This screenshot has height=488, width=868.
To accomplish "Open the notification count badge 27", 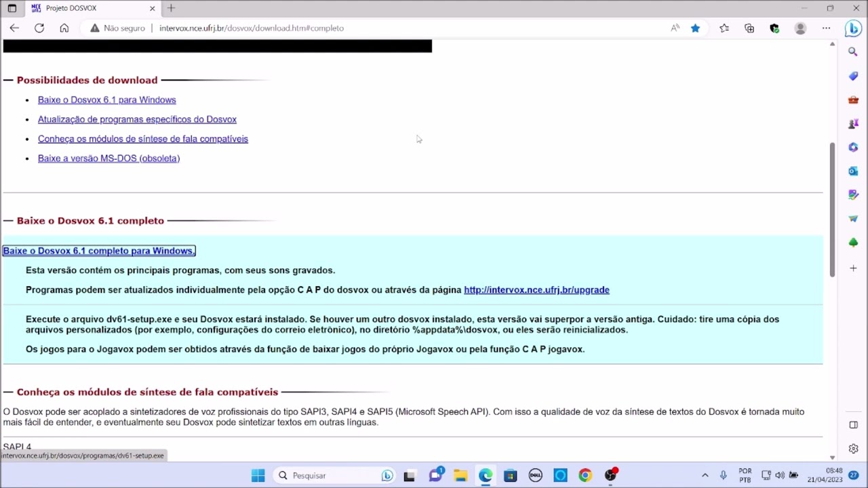I will [x=854, y=476].
